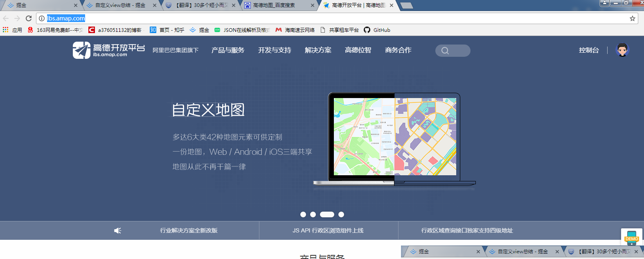This screenshot has height=259, width=644.
Task: Reload the page with refresh icon
Action: pyautogui.click(x=29, y=18)
